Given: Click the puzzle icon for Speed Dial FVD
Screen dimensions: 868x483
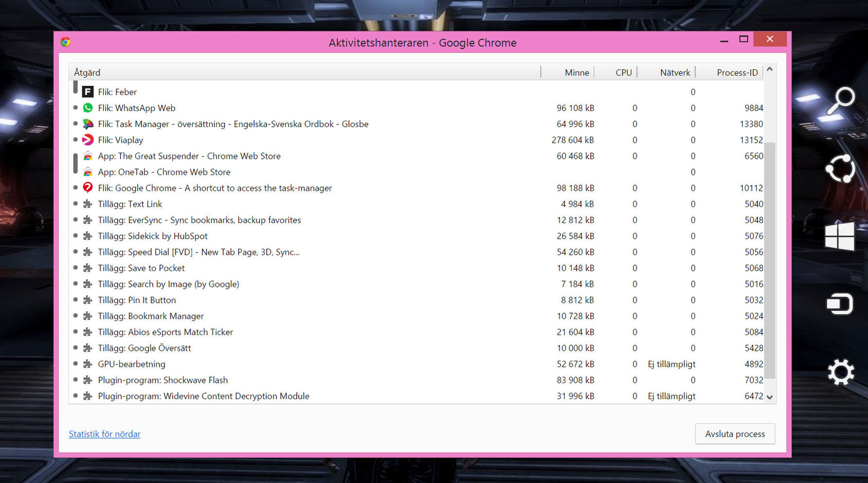Looking at the screenshot, I should click(x=88, y=252).
